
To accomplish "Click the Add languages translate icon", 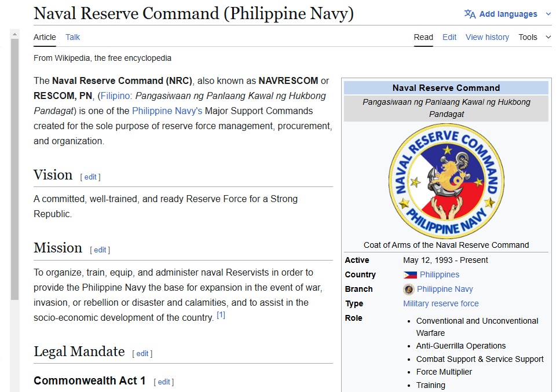I will pyautogui.click(x=470, y=14).
